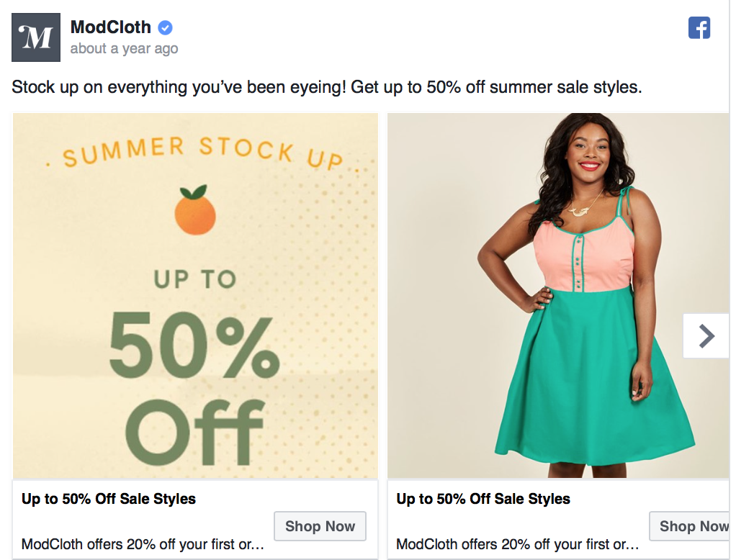Click first card's "Up to 50% Off Sale Styles" title
Screen dimensions: 736x560
pos(109,499)
